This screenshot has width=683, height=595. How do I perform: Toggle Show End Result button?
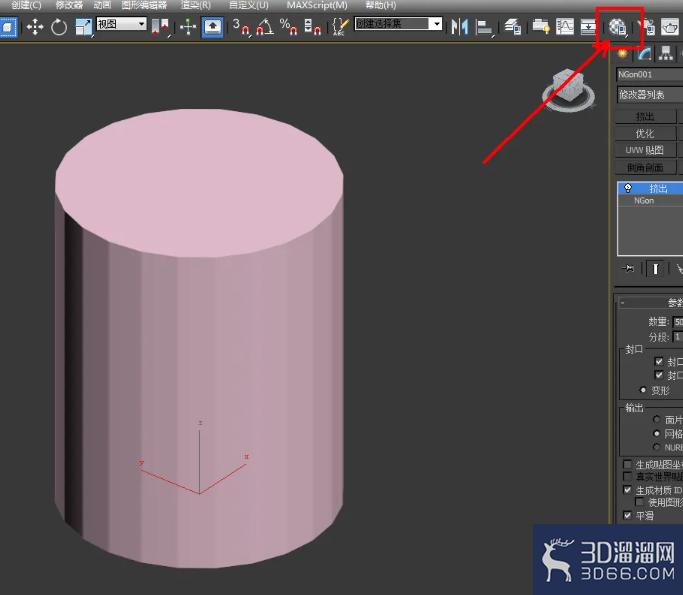point(655,268)
